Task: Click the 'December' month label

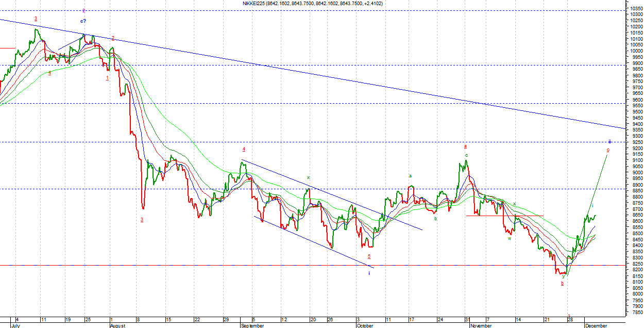Action: coord(596,325)
